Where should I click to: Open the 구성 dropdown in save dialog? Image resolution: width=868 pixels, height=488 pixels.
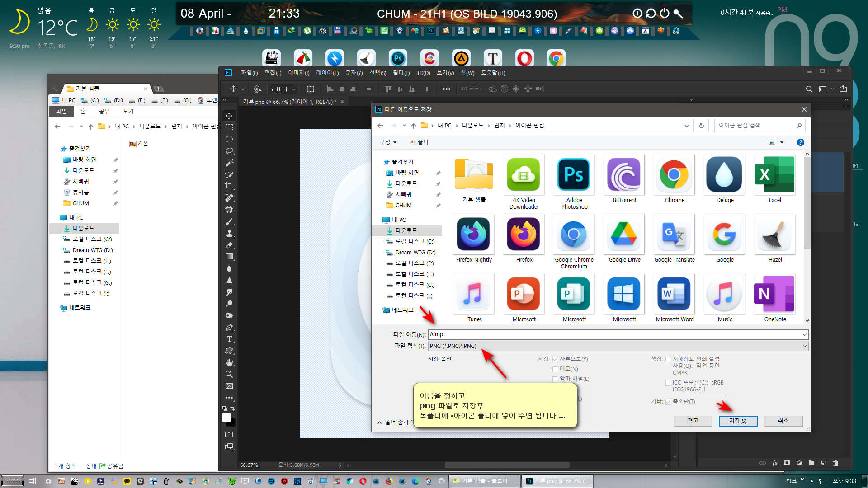tap(388, 142)
